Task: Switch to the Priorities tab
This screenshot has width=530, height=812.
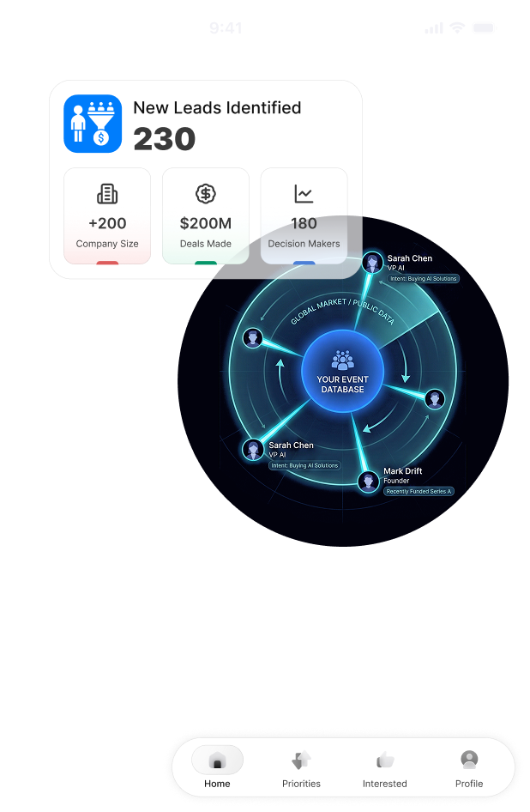Action: pyautogui.click(x=301, y=767)
